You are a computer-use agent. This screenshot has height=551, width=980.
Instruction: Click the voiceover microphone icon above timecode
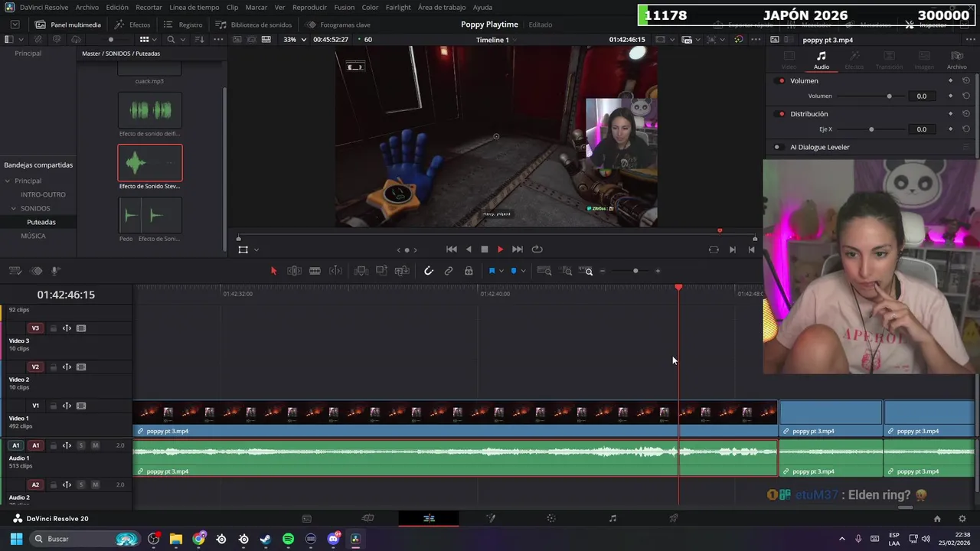pos(55,271)
